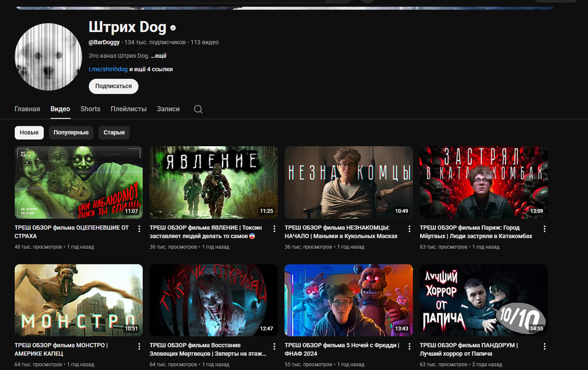Sort videos by Популярные
Screen dimensions: 588x370
coord(71,132)
